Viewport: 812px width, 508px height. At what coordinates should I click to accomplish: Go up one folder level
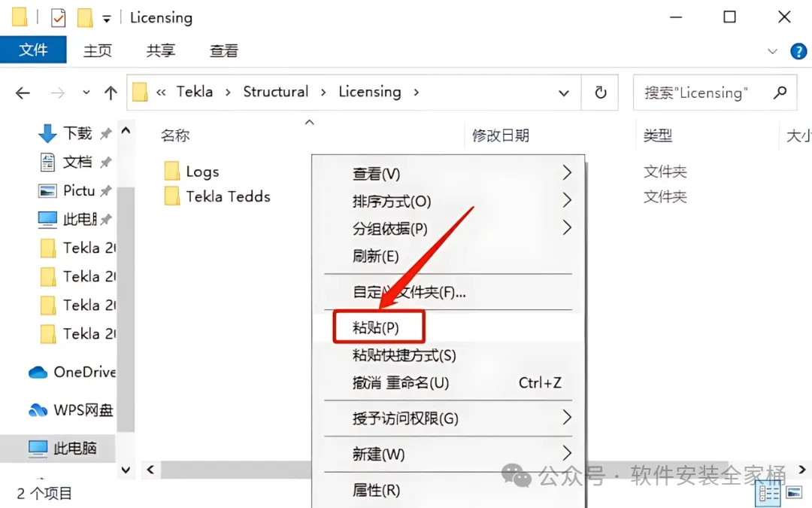[111, 93]
